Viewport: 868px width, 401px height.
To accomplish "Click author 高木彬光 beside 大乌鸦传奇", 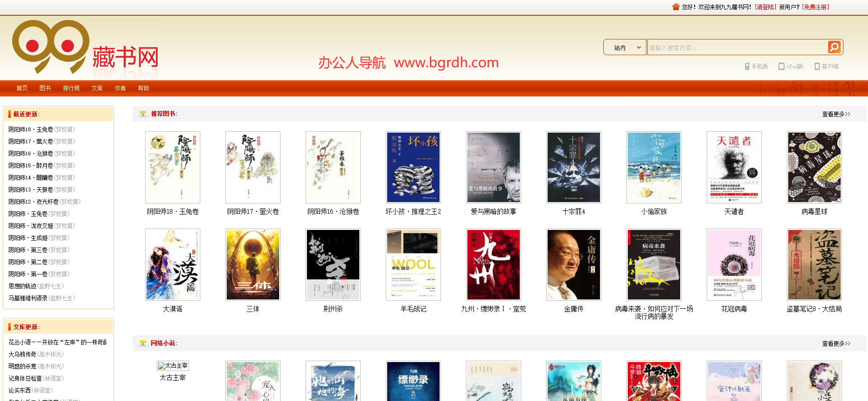I will pyautogui.click(x=51, y=354).
